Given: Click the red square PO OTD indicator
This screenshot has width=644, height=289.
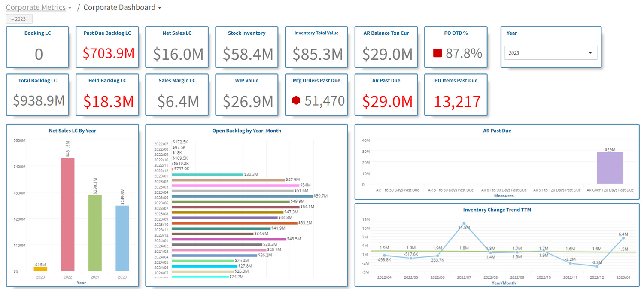Looking at the screenshot, I should pos(437,53).
